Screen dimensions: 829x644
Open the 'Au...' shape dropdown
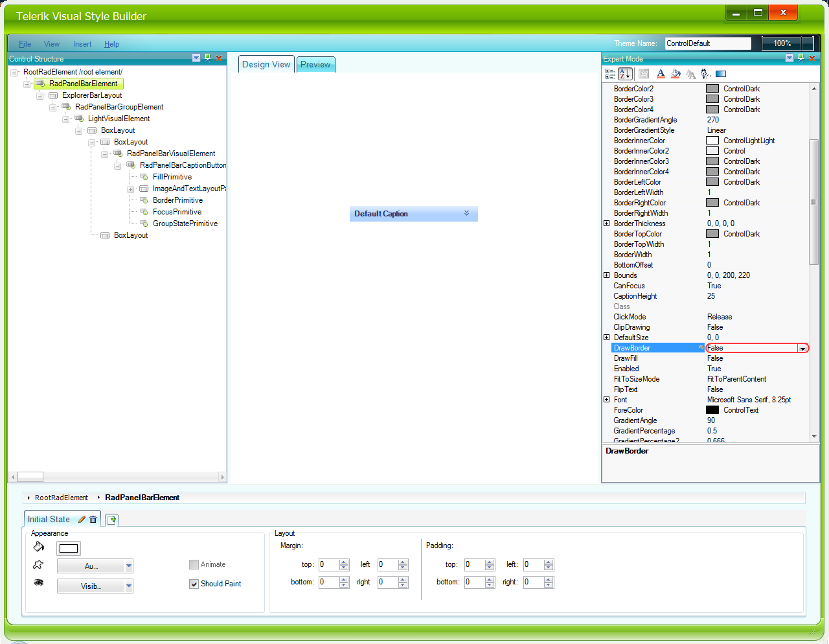pos(129,566)
